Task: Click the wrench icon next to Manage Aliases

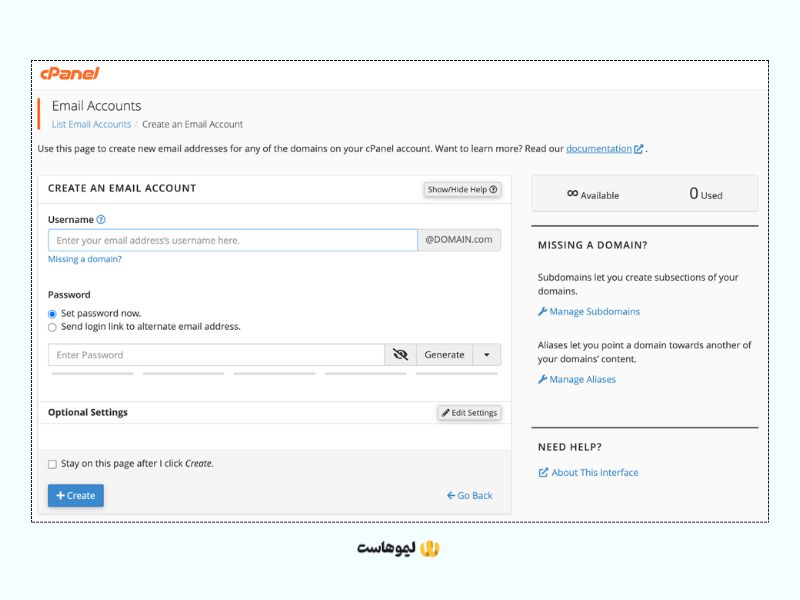Action: (x=542, y=379)
